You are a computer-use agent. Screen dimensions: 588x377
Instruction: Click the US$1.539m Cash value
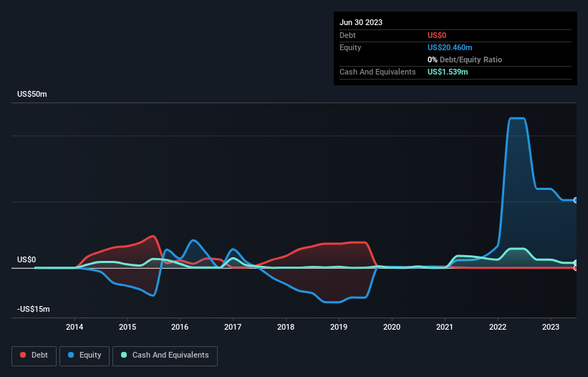click(x=448, y=72)
